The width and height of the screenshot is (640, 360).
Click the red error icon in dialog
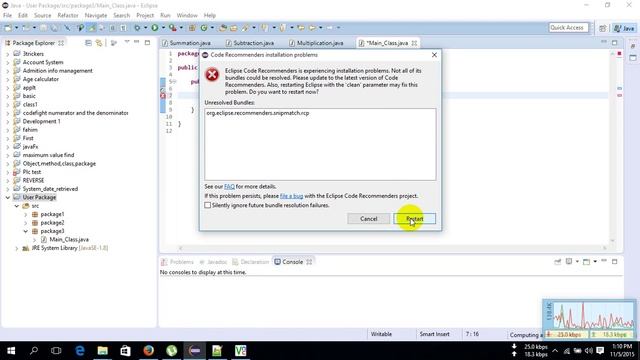(x=212, y=75)
